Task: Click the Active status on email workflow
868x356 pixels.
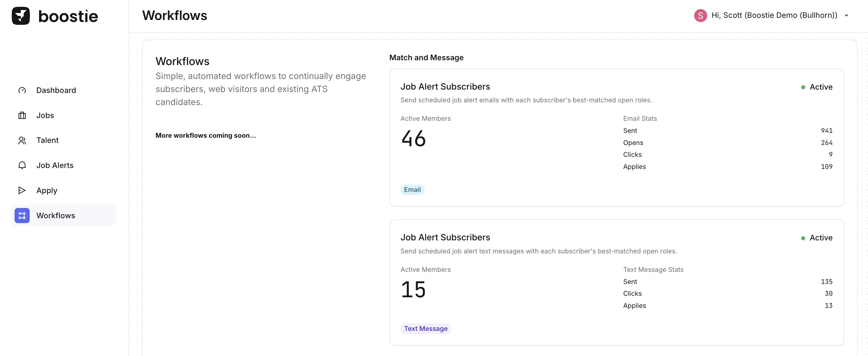Action: (x=820, y=87)
